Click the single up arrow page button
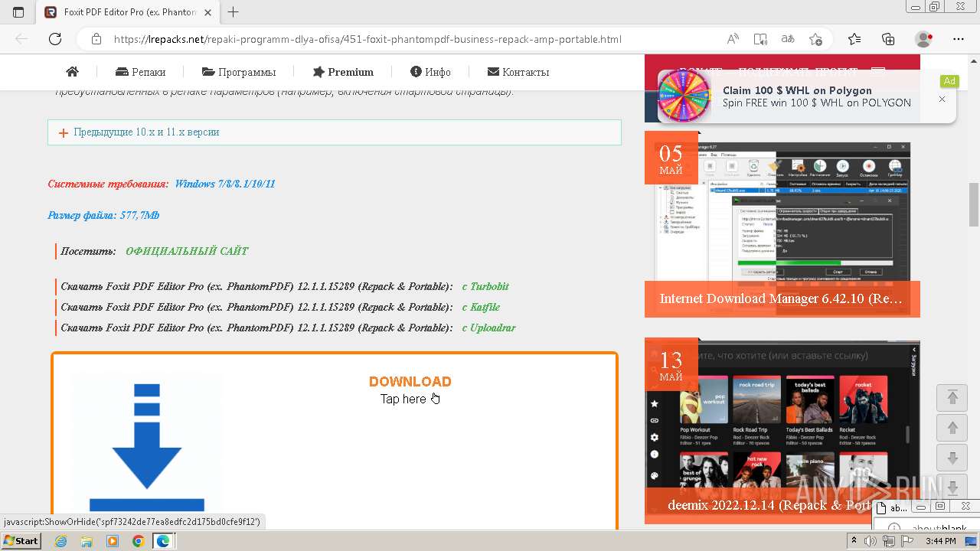The width and height of the screenshot is (980, 551). 952,427
